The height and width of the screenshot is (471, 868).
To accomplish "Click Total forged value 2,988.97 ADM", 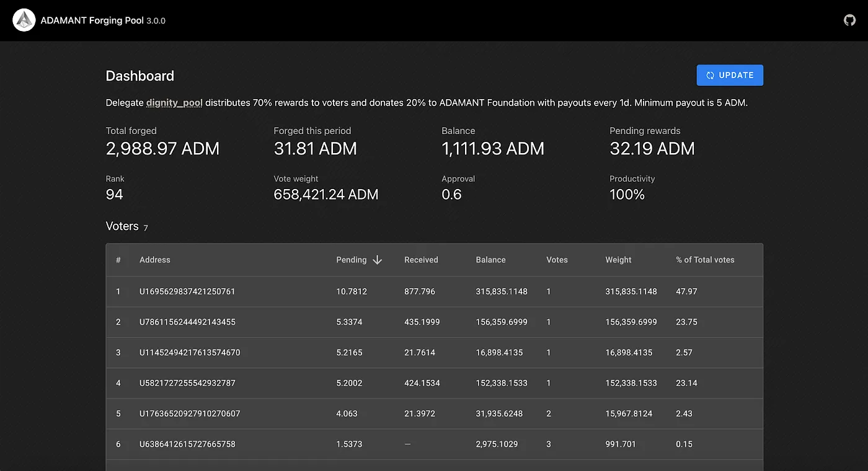I will pos(162,149).
